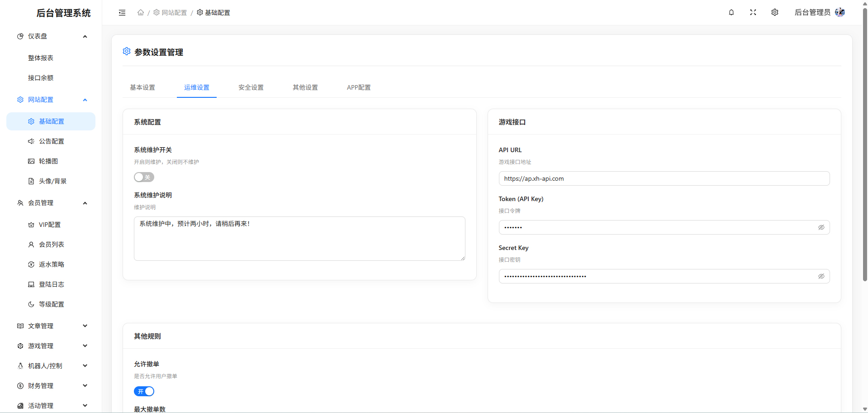Focus the Token (API Key) password field
Image resolution: width=868 pixels, height=413 pixels.
[664, 227]
